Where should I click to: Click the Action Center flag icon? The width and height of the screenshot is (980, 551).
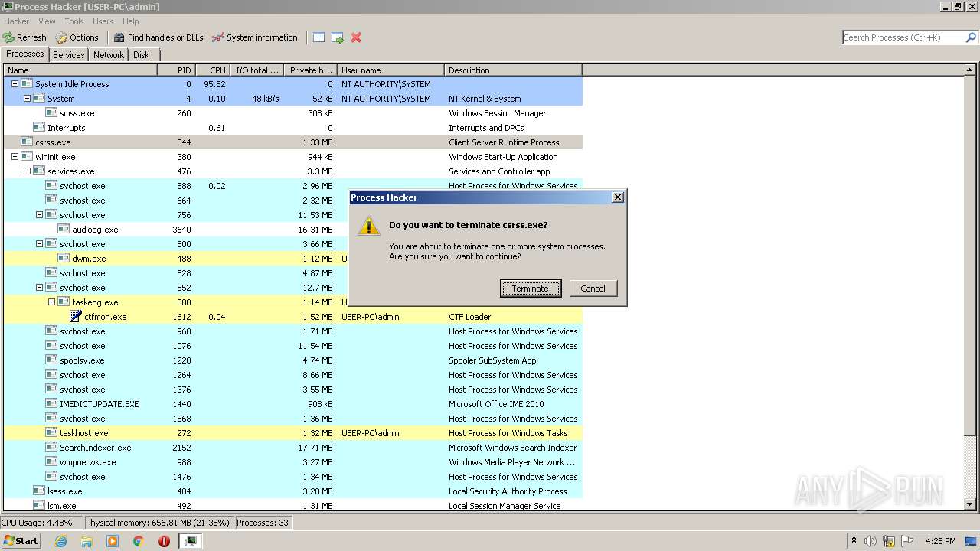click(907, 541)
